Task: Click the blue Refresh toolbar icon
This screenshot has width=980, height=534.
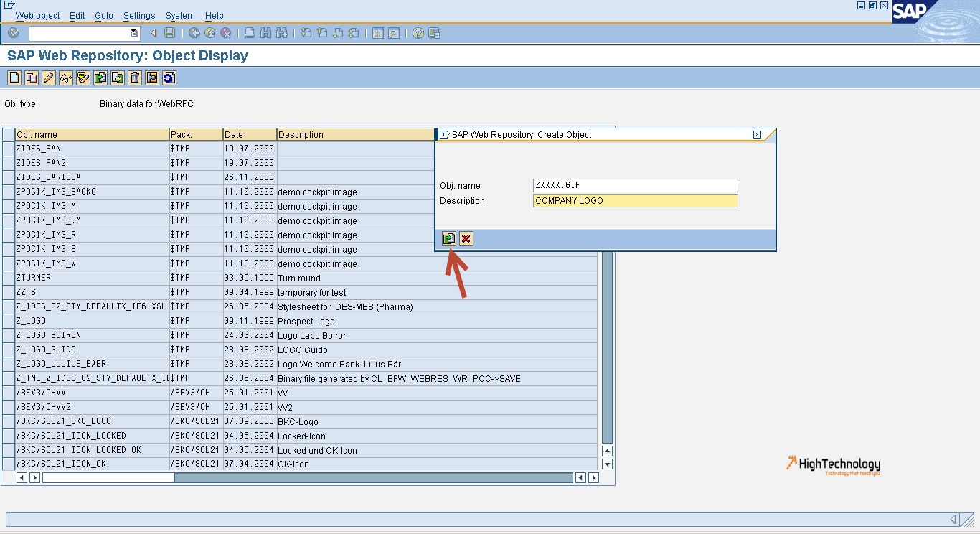Action: click(x=169, y=78)
